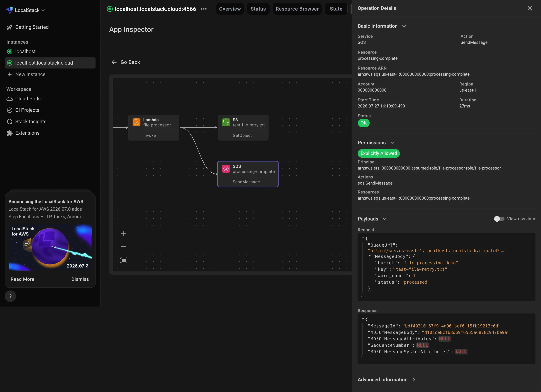
Task: Switch to the State tab
Action: pos(336,9)
